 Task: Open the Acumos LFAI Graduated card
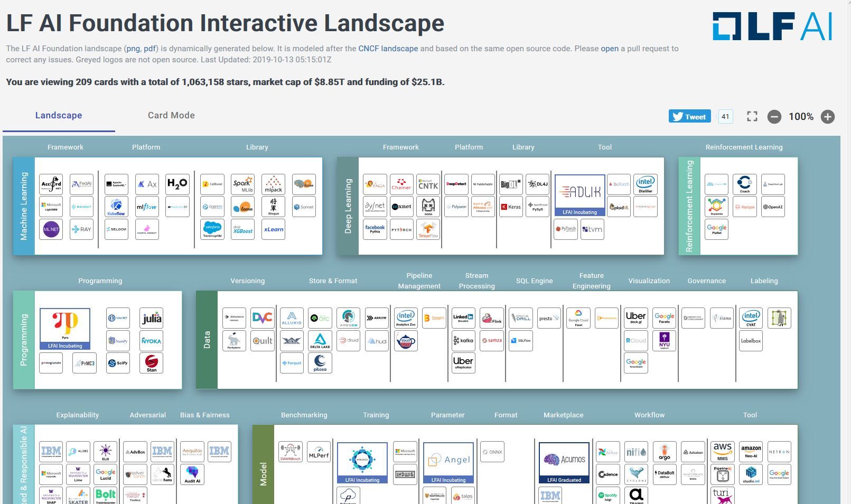(x=564, y=463)
